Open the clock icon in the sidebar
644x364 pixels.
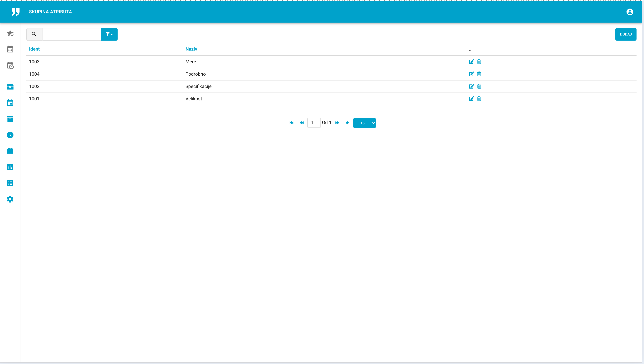tap(10, 135)
